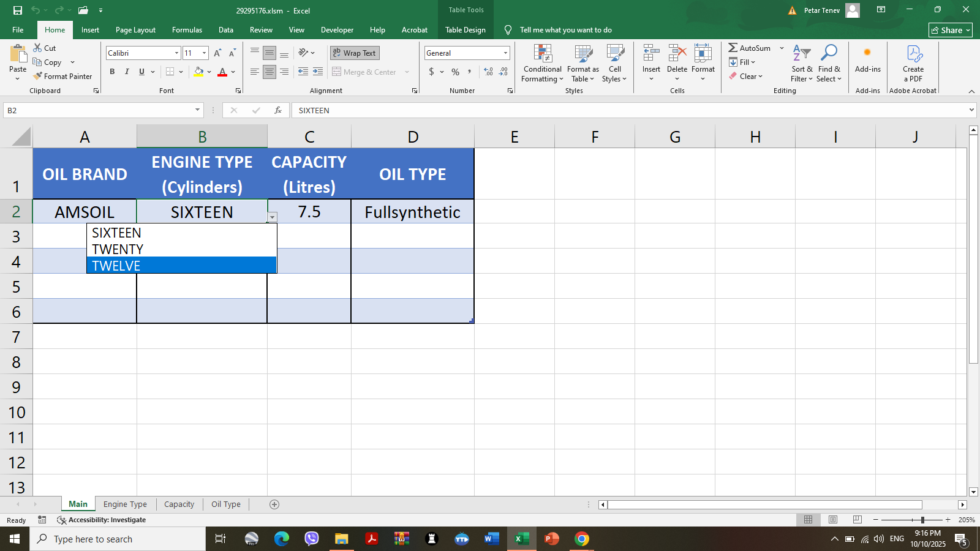The width and height of the screenshot is (980, 551).
Task: Switch to Engine Type sheet
Action: pos(125,504)
